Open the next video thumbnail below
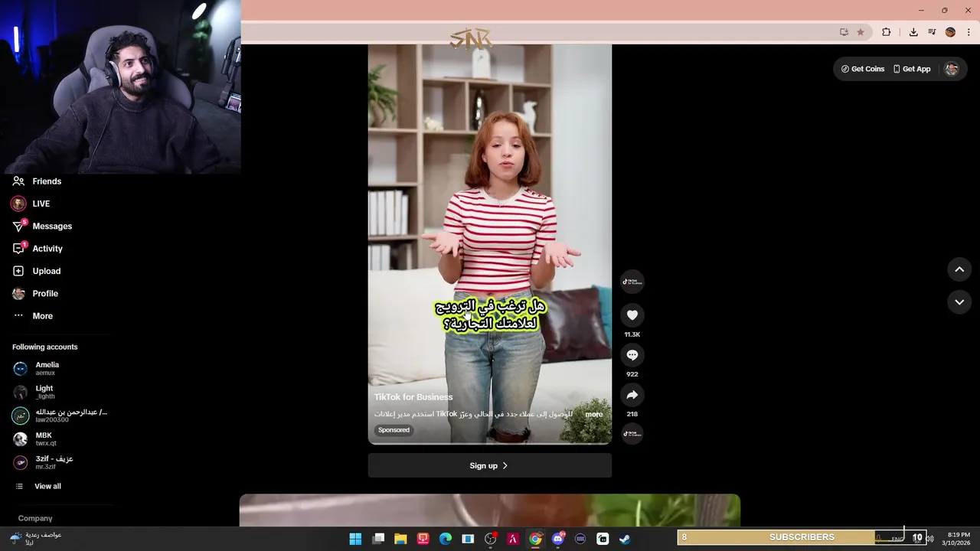This screenshot has width=980, height=551. [490, 510]
